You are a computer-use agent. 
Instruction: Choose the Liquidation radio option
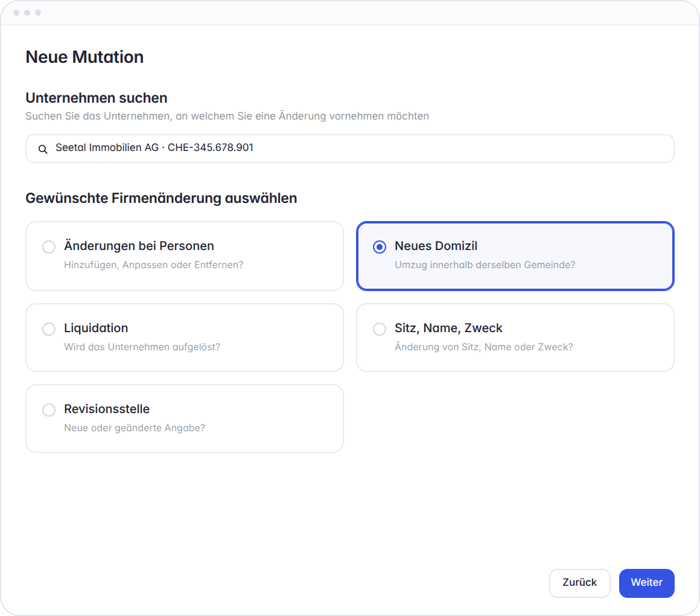[49, 329]
